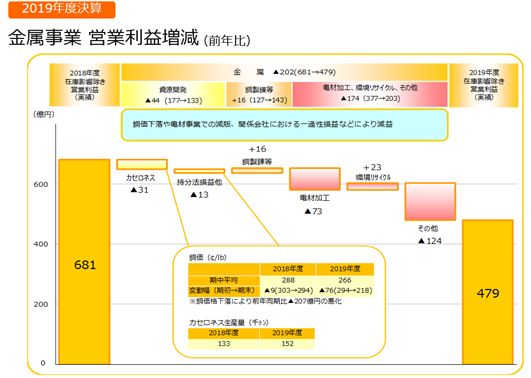This screenshot has width=531, height=378.
Task: Click the その他 ▲124 pink bar
Action: 430,202
